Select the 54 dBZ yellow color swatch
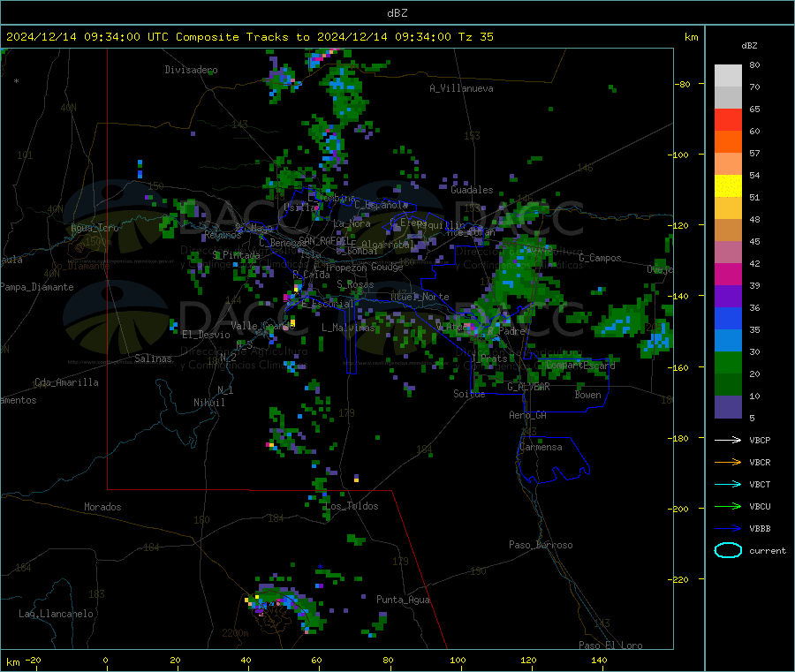The width and height of the screenshot is (795, 672). click(x=728, y=186)
